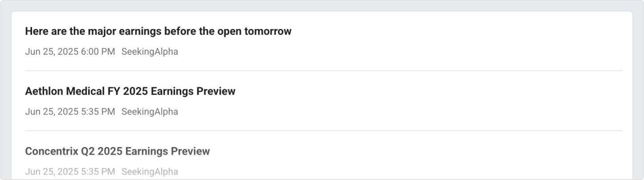Click the timestamp below the Aethlon Medical headline
644x180 pixels.
70,112
